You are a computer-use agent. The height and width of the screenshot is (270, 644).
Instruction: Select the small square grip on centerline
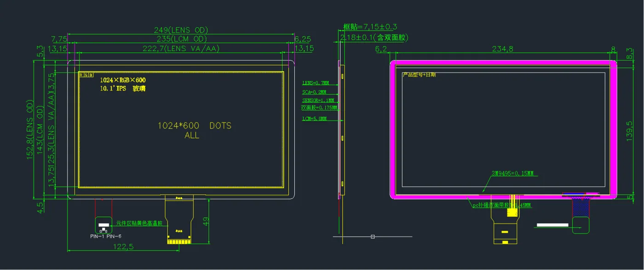coord(373,236)
